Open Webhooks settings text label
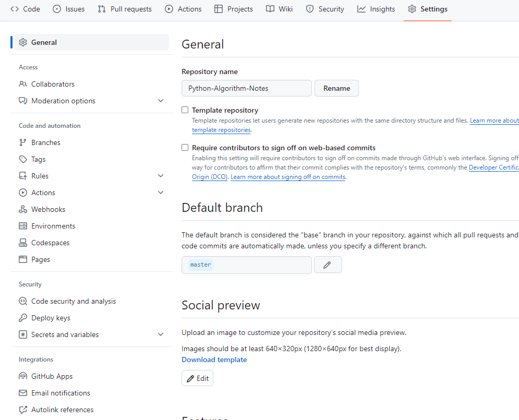 click(49, 209)
